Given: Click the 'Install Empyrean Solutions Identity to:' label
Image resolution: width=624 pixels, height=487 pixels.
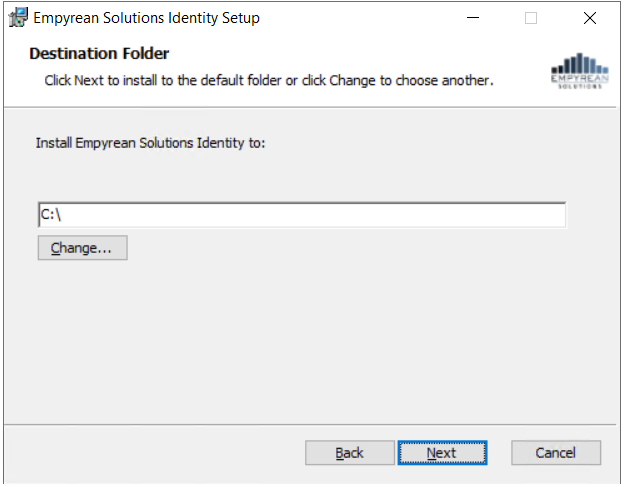Looking at the screenshot, I should coord(150,143).
